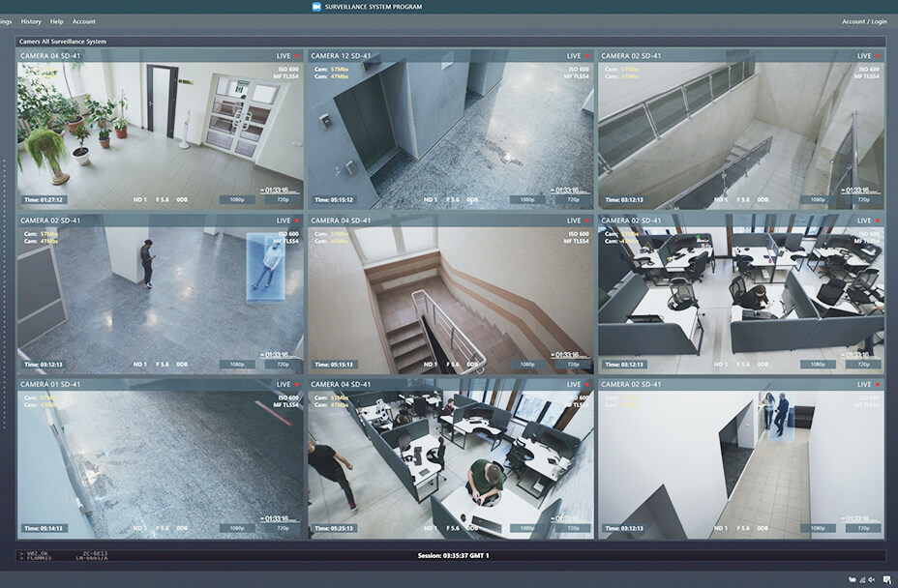Open the Help menu
Image resolution: width=898 pixels, height=588 pixels.
57,21
